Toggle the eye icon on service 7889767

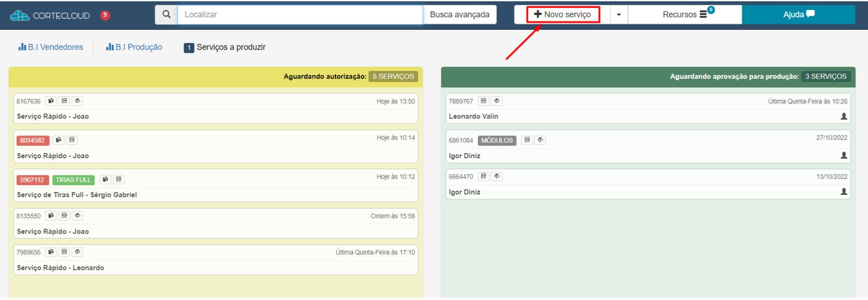pos(497,101)
